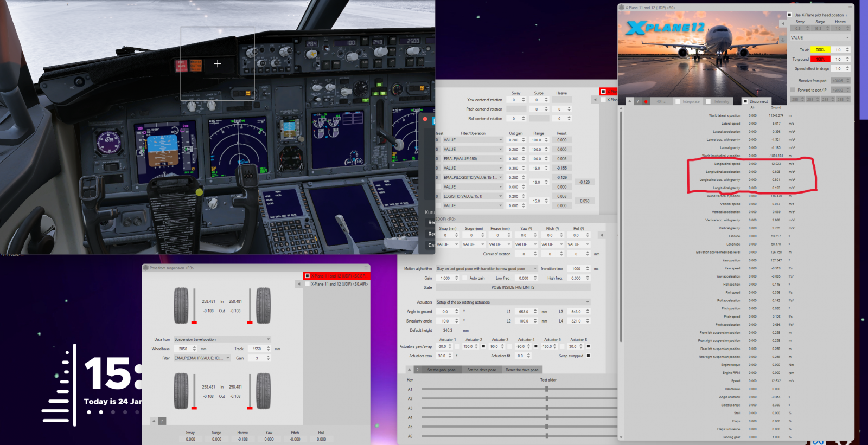Toggle the Swap swapped checkbox

(588, 356)
